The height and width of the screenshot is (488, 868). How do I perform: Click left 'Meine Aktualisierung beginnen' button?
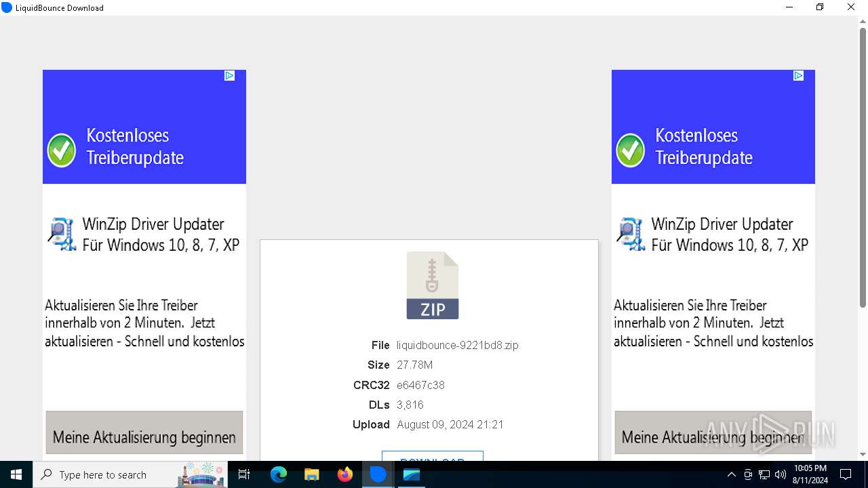pyautogui.click(x=144, y=432)
